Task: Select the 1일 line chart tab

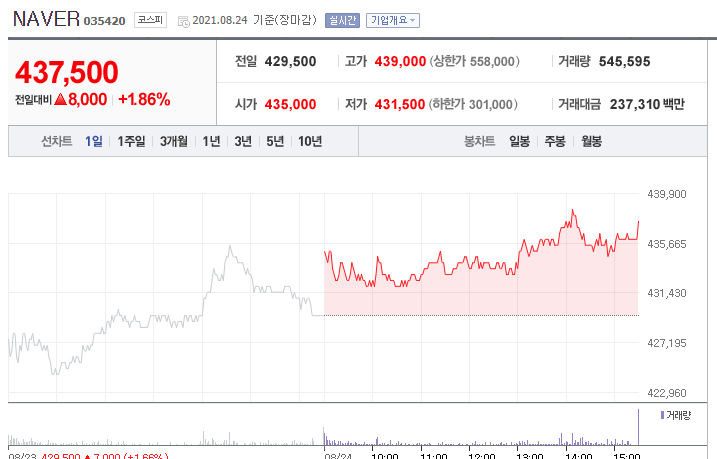Action: (94, 141)
